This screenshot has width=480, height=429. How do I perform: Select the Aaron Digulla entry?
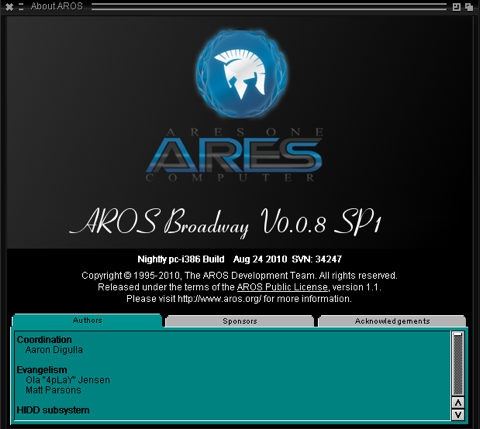[x=54, y=350]
